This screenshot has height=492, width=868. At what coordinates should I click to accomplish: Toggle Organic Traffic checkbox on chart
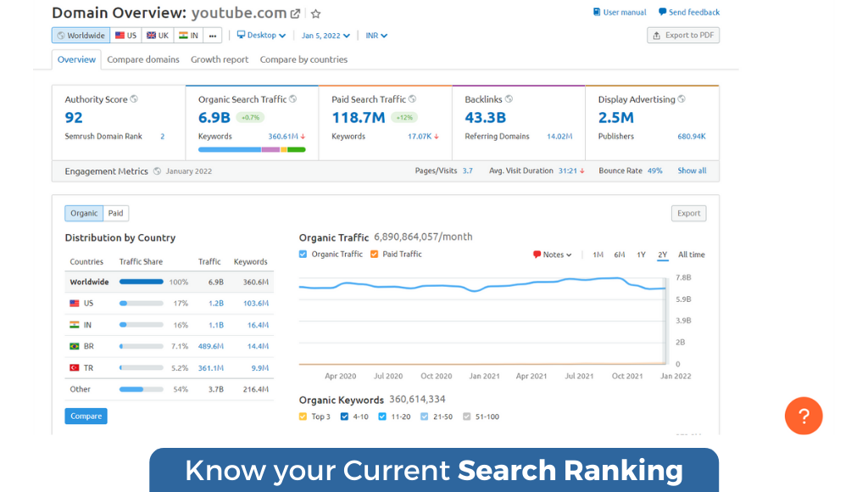[303, 254]
